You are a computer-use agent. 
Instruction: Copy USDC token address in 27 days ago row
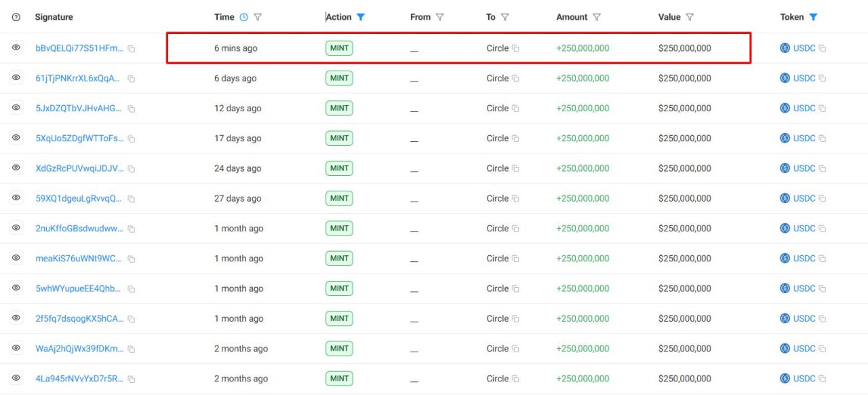(x=822, y=198)
